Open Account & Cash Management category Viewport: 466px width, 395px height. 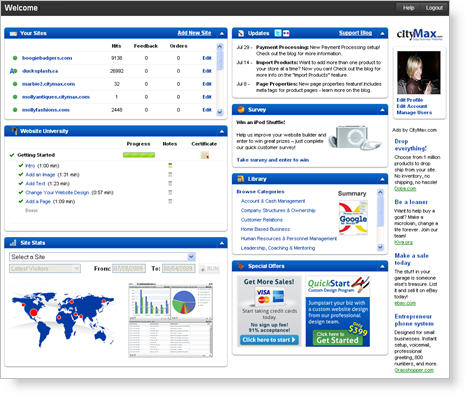pyautogui.click(x=273, y=201)
